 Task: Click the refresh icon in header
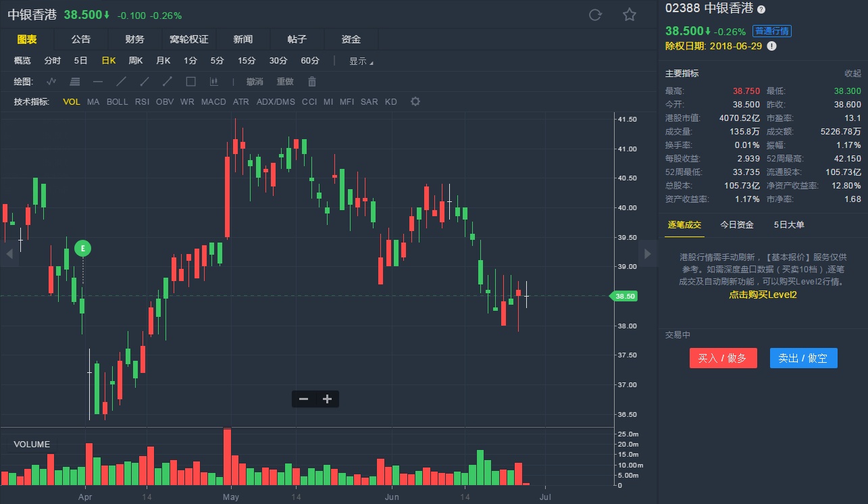[x=595, y=15]
